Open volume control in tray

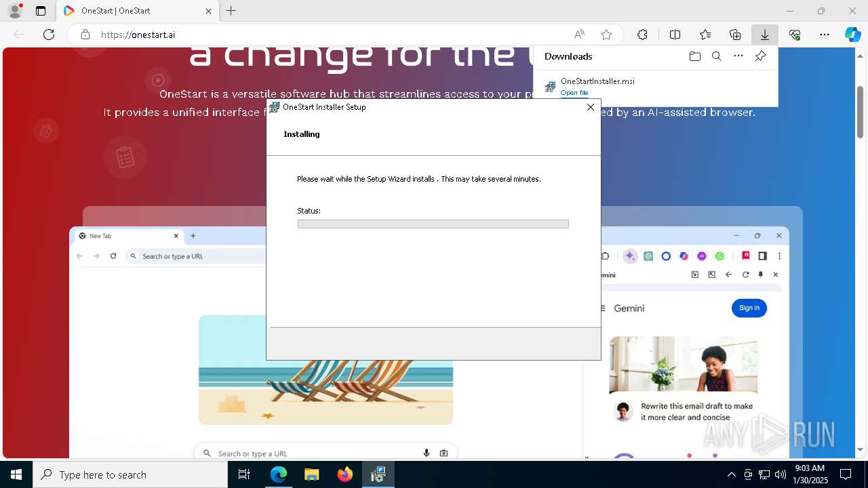point(781,474)
